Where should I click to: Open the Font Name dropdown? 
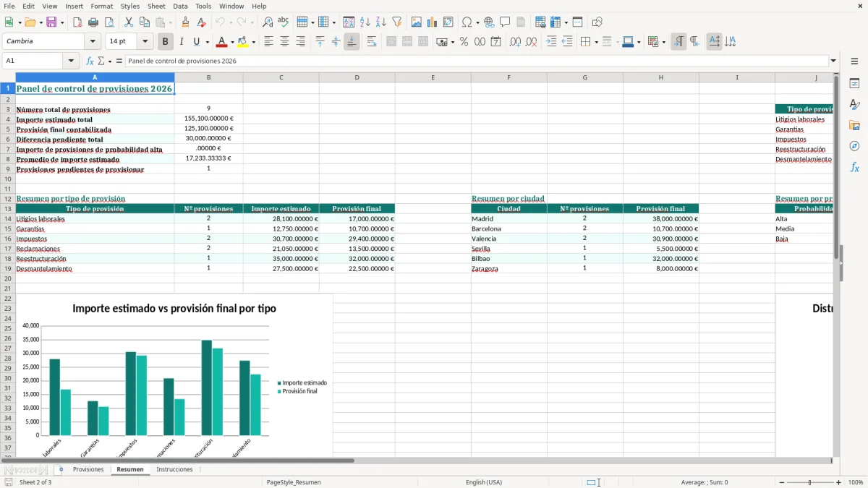point(92,41)
